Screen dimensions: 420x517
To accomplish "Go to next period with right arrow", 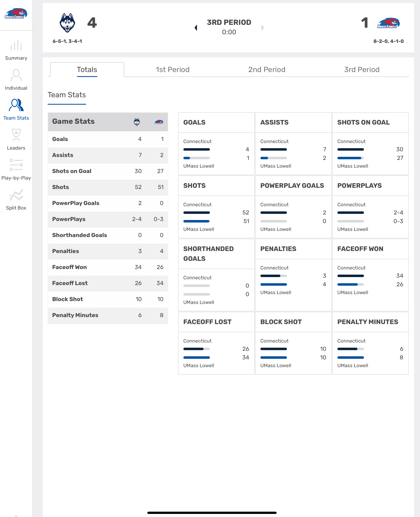I will coord(262,28).
